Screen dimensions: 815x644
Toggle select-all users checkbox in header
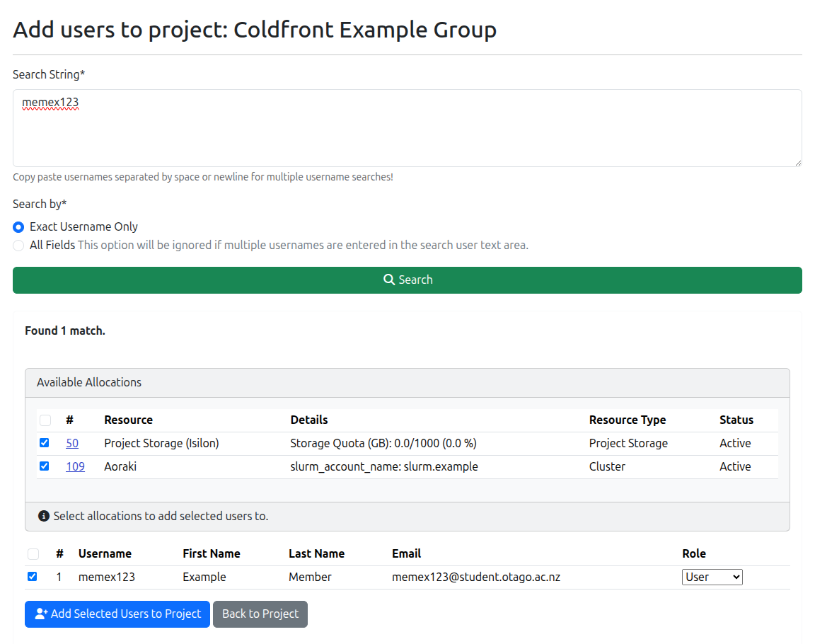33,553
